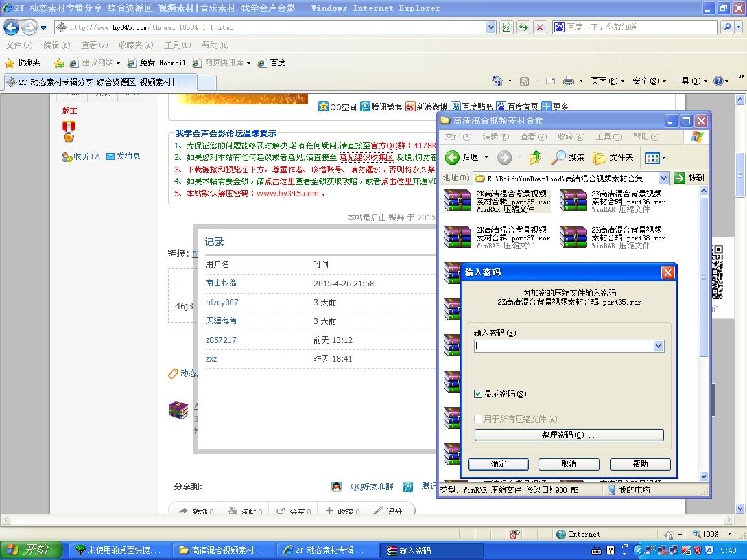Click the IE home icon
This screenshot has height=560, width=747.
point(497,81)
